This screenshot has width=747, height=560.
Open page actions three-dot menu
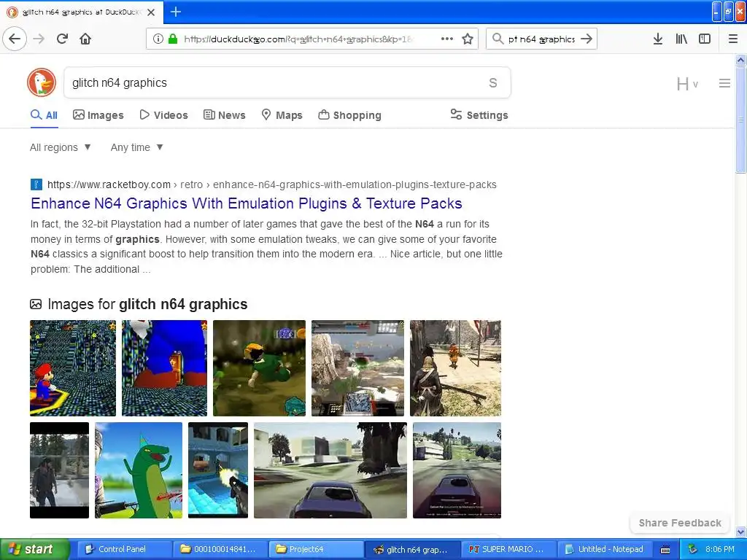pos(447,39)
